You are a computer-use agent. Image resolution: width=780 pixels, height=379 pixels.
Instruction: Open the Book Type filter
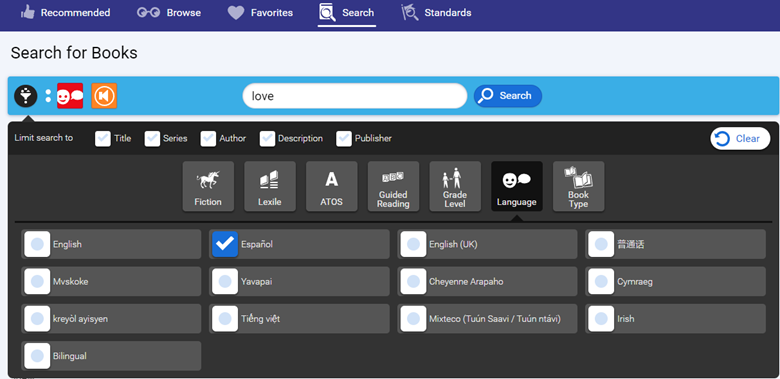[579, 187]
